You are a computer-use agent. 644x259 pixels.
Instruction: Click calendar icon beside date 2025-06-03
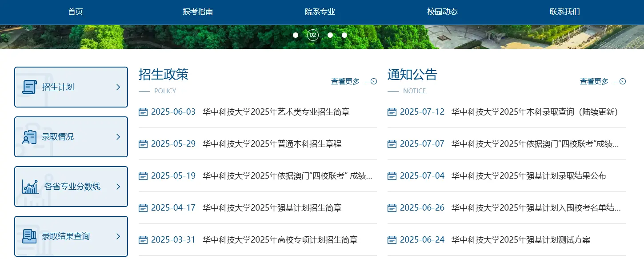click(x=143, y=112)
